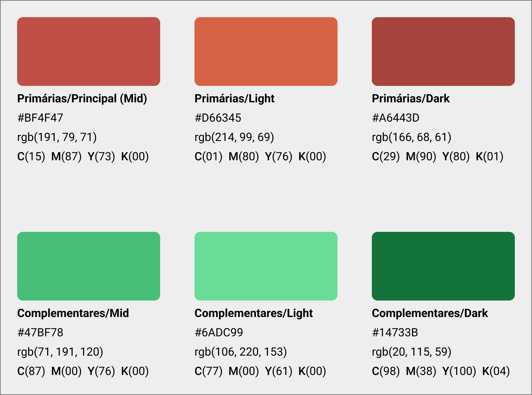Click the #47BF78 hex code

40,332
